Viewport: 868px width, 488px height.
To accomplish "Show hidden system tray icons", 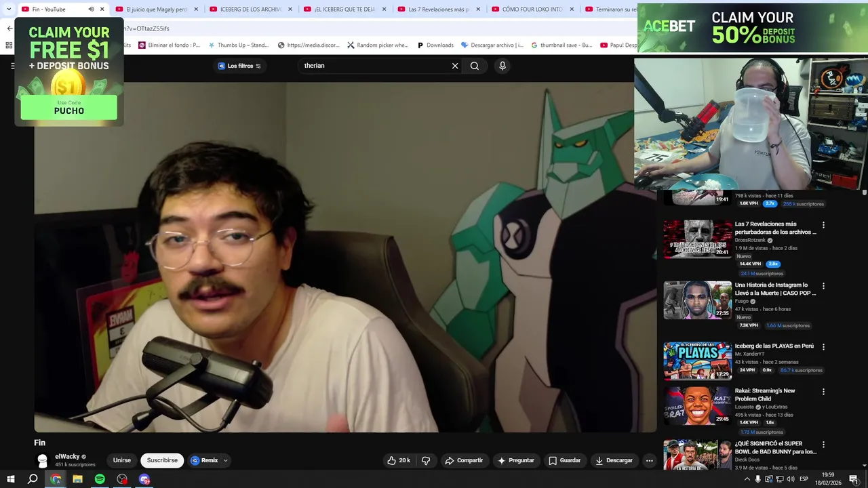I will click(746, 479).
